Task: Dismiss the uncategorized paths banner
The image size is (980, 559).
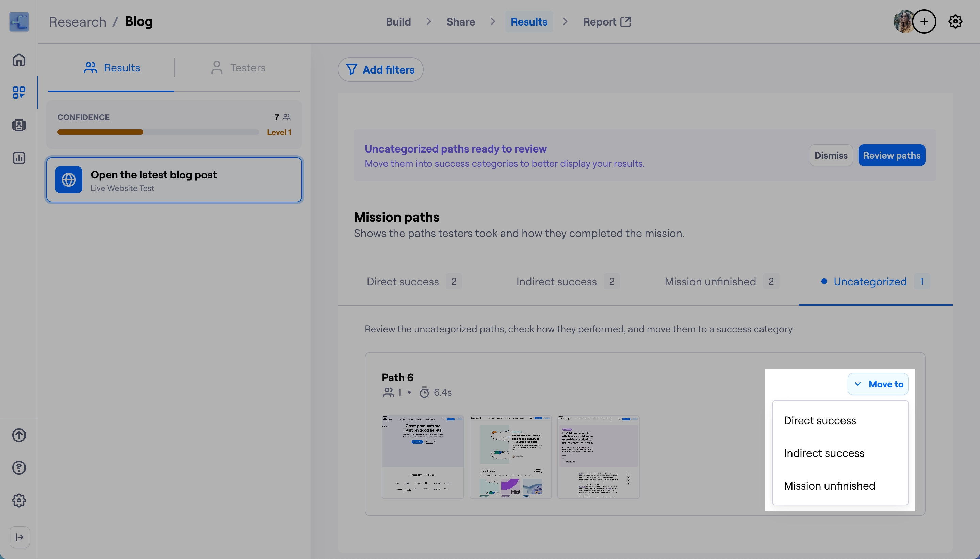Action: pyautogui.click(x=831, y=156)
